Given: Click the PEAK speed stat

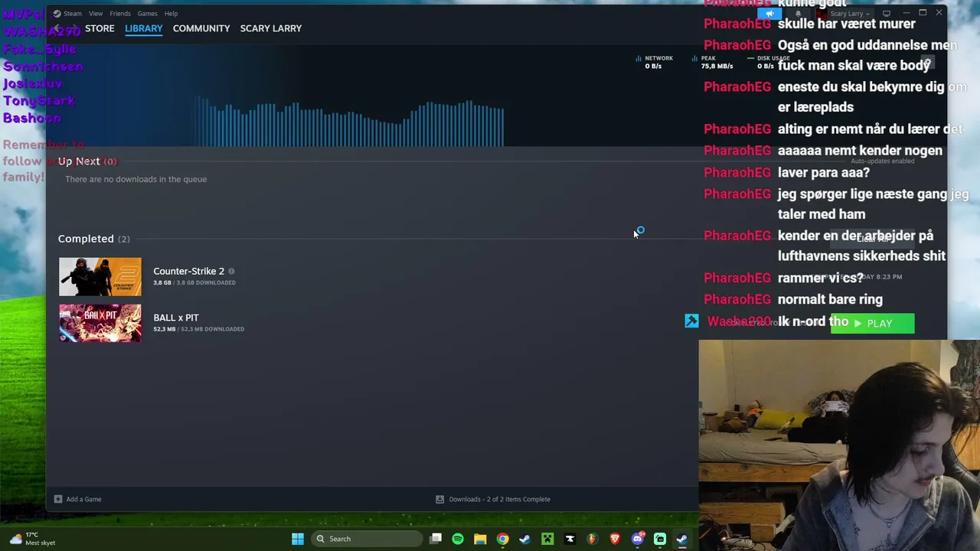Looking at the screenshot, I should [712, 62].
